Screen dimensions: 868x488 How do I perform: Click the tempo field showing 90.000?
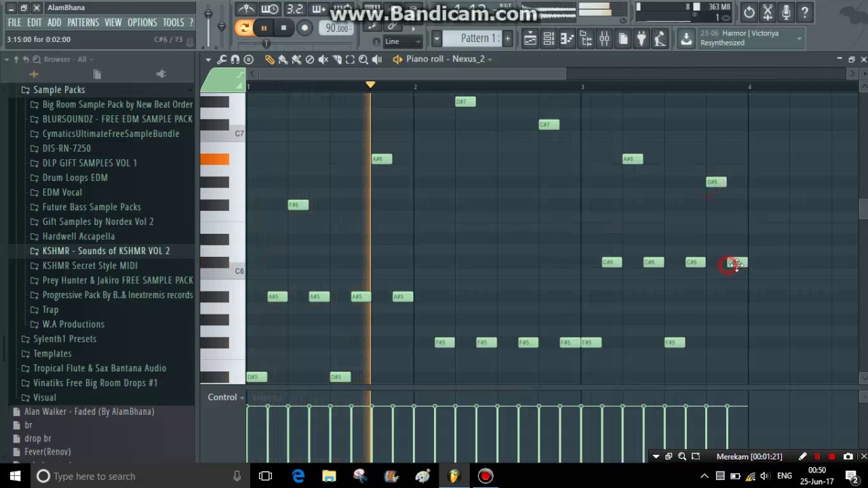[336, 28]
